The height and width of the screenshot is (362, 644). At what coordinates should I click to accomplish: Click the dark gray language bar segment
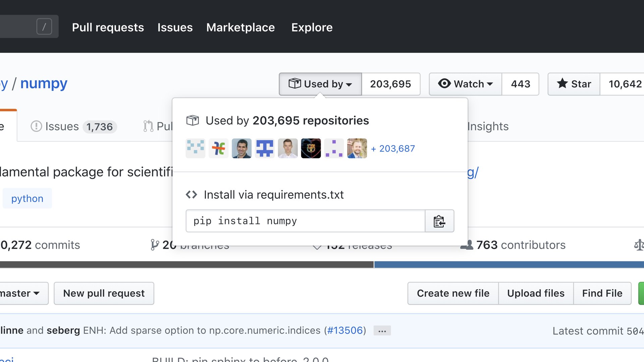point(187,264)
